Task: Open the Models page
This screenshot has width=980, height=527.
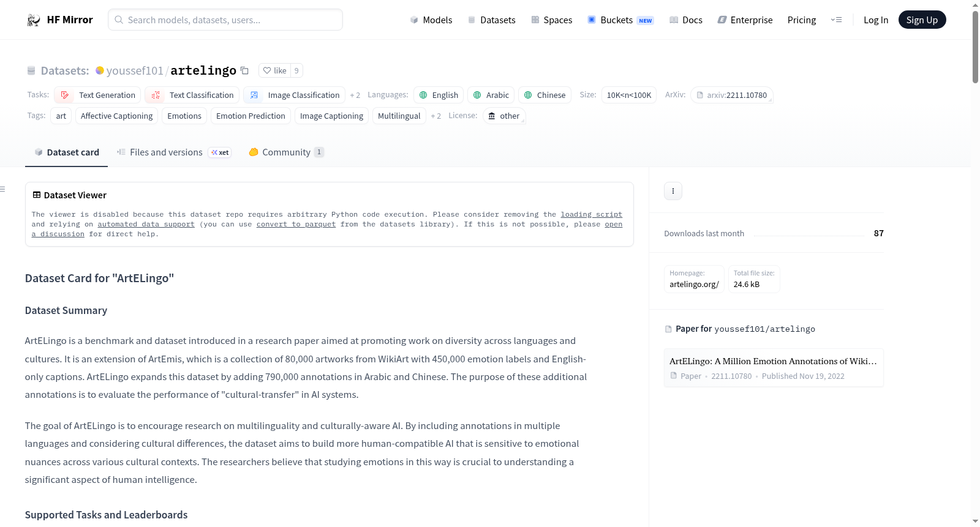Action: point(431,20)
